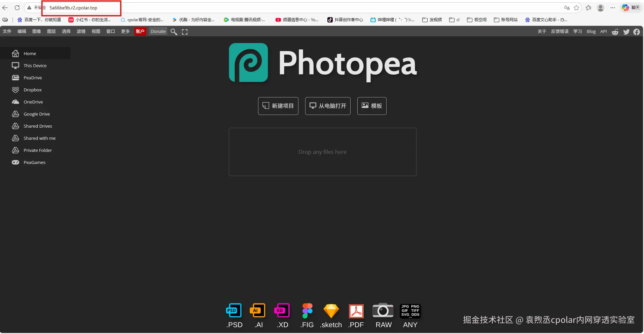644x334 pixels.
Task: Open the 窗口 menu
Action: pyautogui.click(x=110, y=31)
